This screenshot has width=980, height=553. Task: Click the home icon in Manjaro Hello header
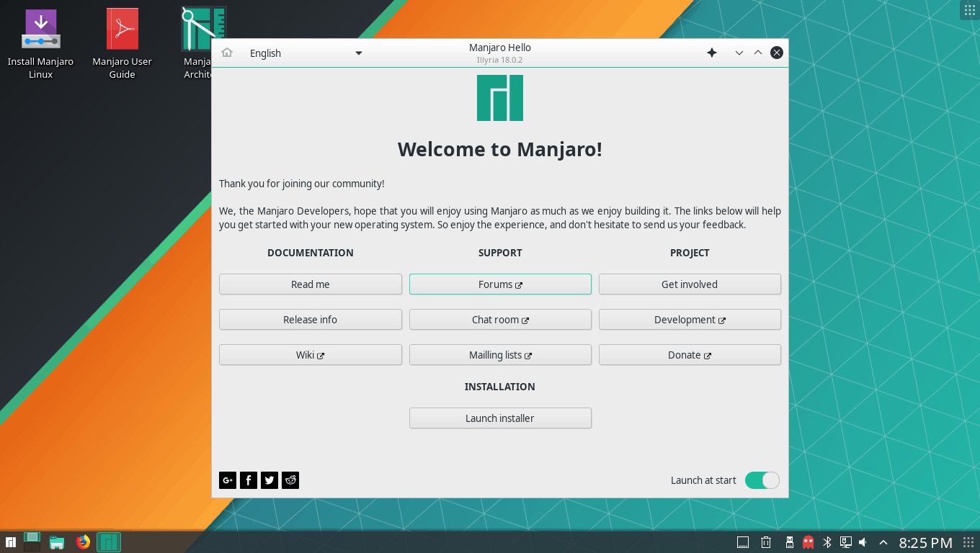tap(227, 53)
